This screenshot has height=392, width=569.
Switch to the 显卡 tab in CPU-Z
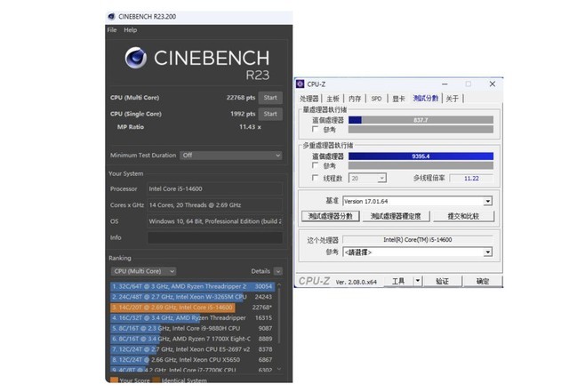[398, 99]
